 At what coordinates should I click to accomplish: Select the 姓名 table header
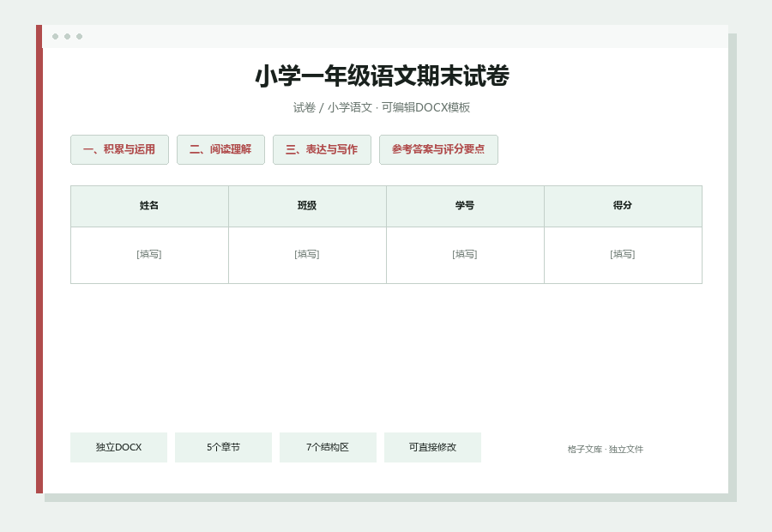[149, 207]
